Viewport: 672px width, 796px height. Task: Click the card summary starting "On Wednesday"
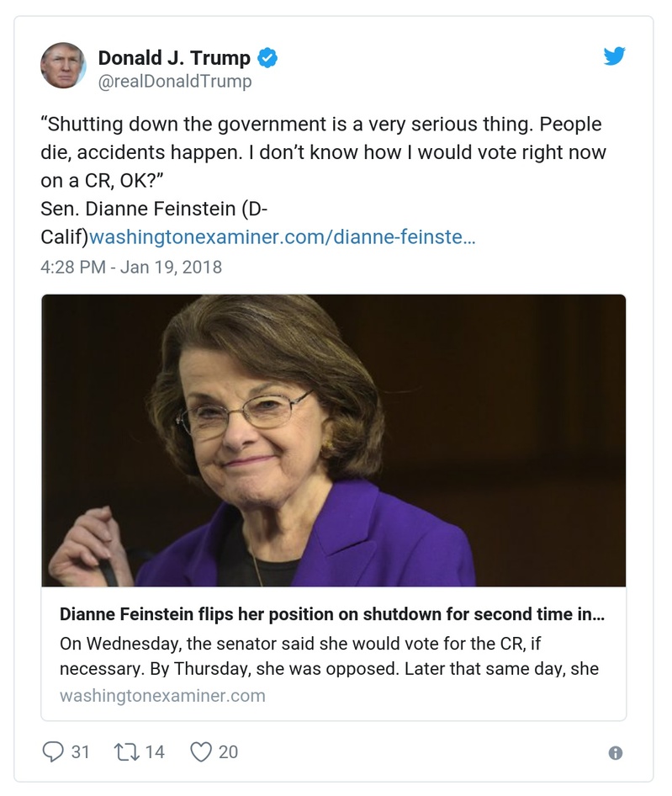point(329,656)
